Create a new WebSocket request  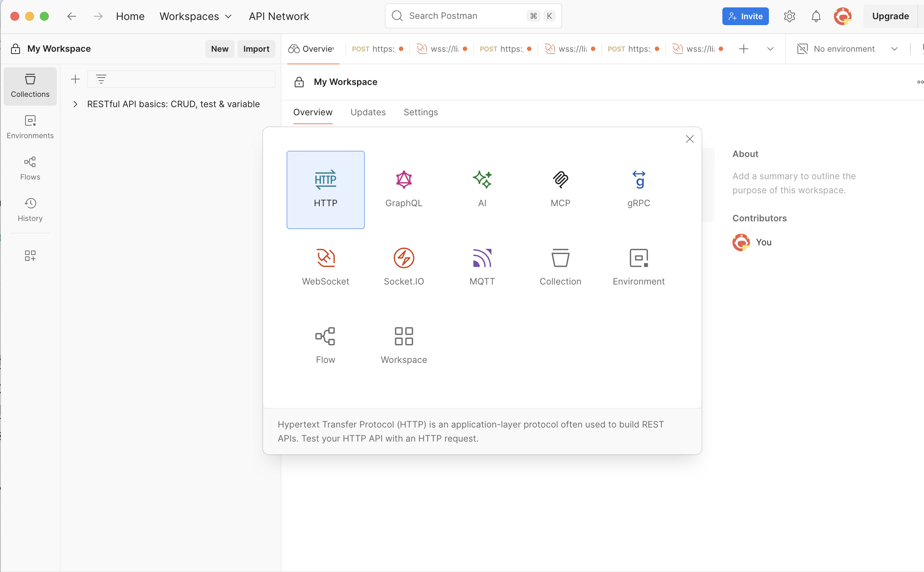325,267
